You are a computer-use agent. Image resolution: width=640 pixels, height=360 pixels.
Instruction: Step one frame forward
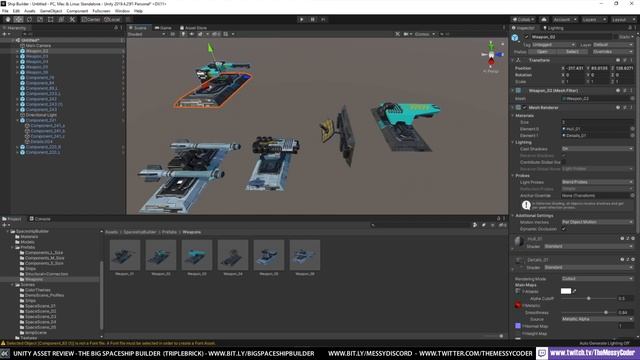tap(323, 20)
